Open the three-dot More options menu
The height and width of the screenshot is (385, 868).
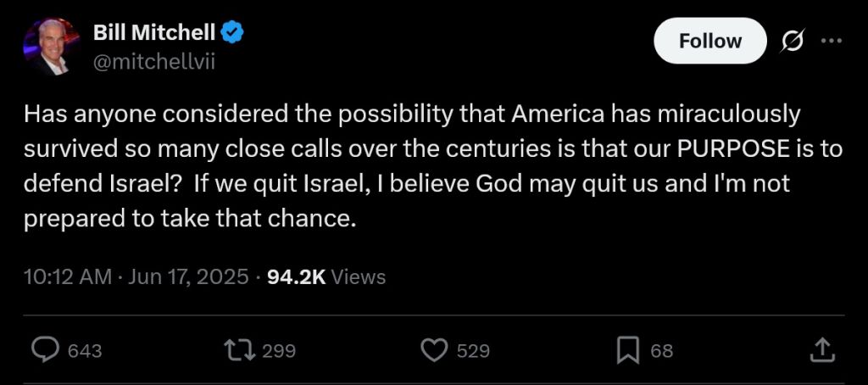pos(833,41)
